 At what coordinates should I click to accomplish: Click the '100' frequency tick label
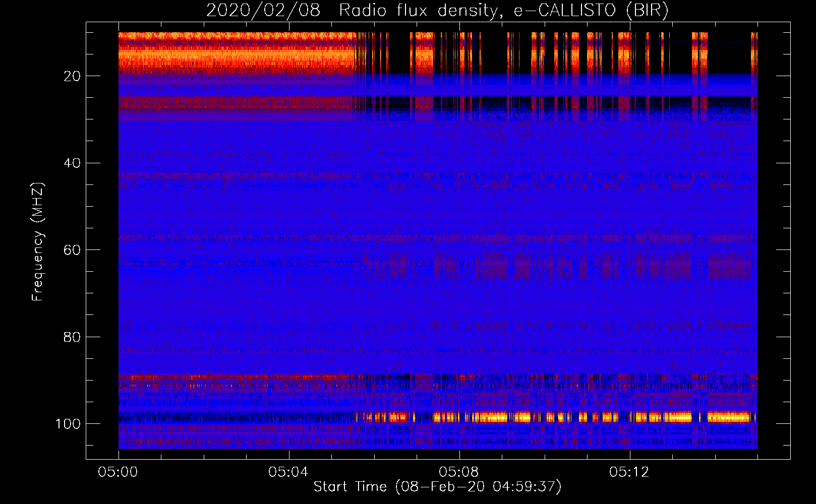click(68, 424)
